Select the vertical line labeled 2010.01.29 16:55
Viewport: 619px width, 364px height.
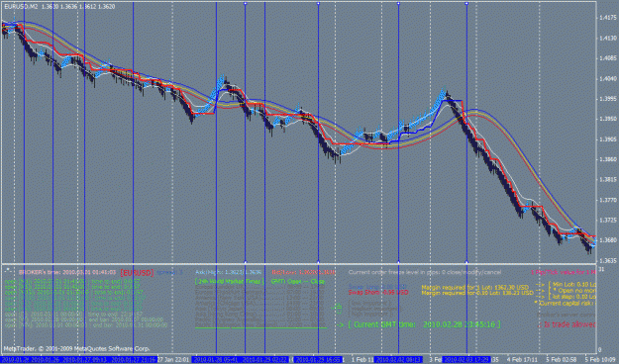coord(319,177)
